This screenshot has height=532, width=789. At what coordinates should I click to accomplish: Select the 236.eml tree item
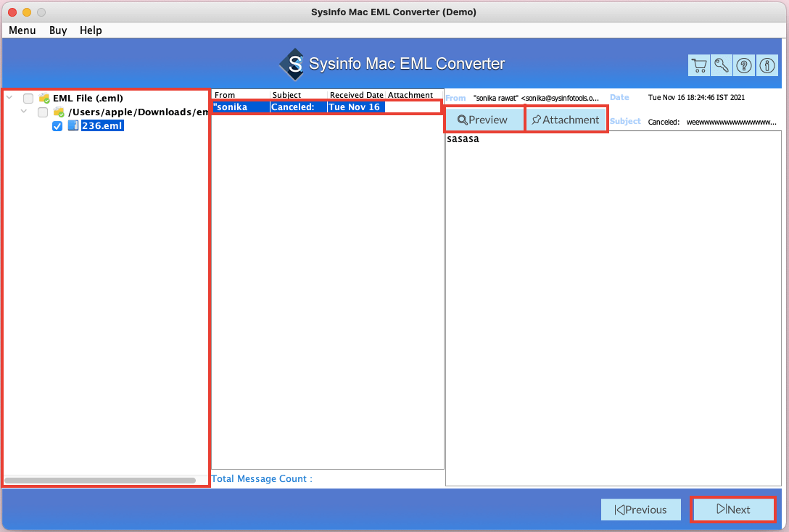(x=102, y=125)
